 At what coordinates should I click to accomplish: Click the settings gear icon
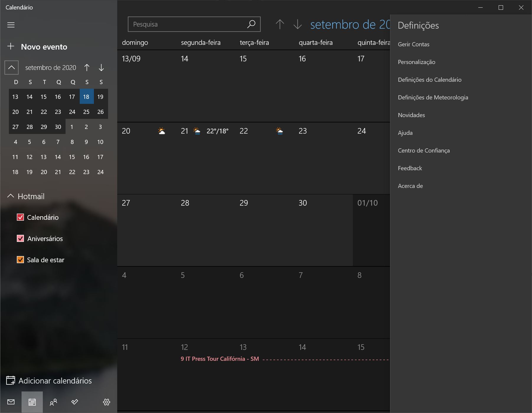coord(107,402)
